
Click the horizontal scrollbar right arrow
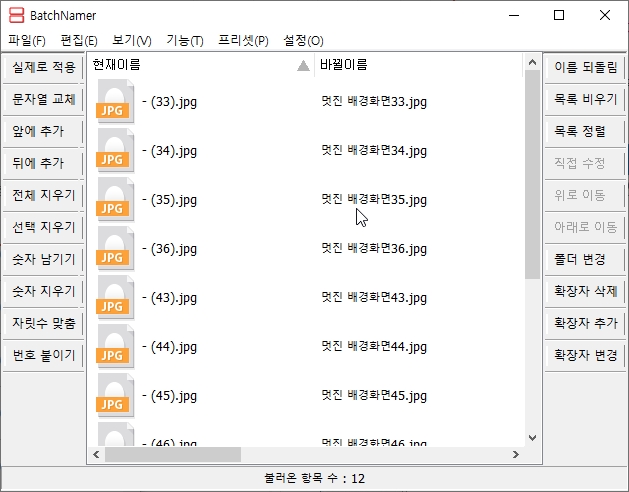(x=516, y=454)
